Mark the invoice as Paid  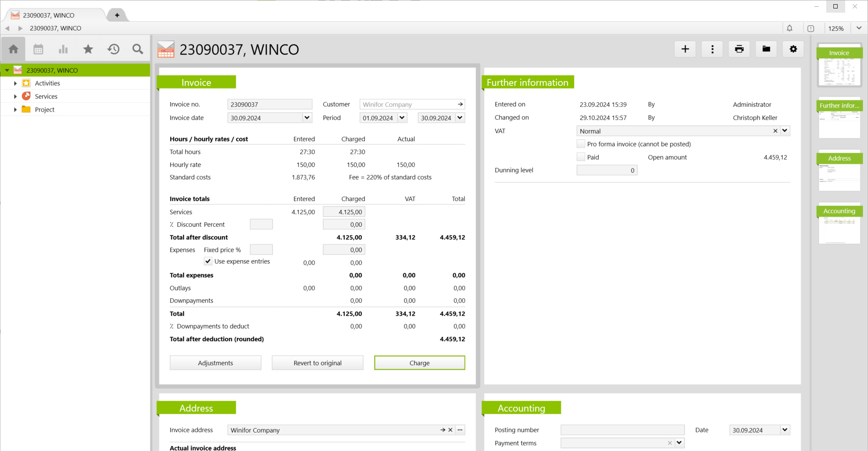tap(581, 157)
